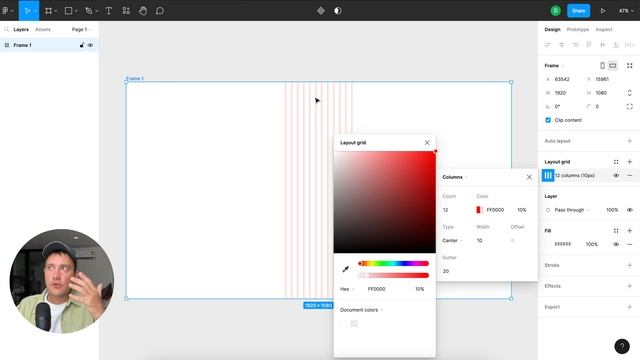The height and width of the screenshot is (360, 640).
Task: Open the zoom level 47% dropdown
Action: 626,11
